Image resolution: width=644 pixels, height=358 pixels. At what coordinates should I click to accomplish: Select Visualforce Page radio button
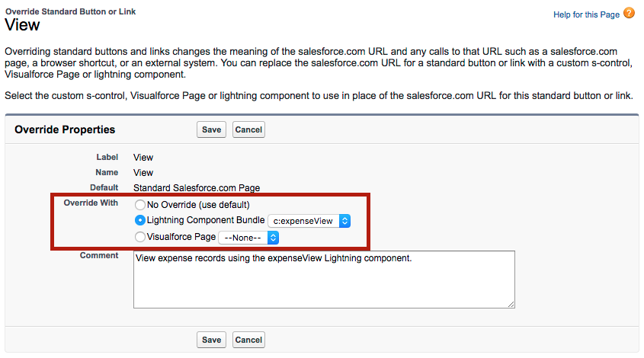pos(139,238)
